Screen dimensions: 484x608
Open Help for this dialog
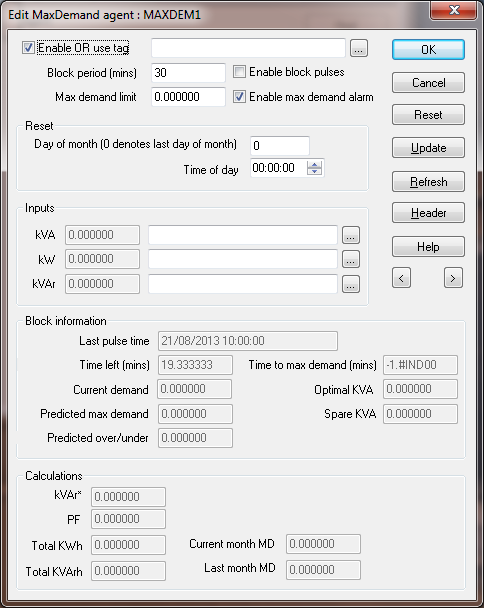tap(428, 247)
